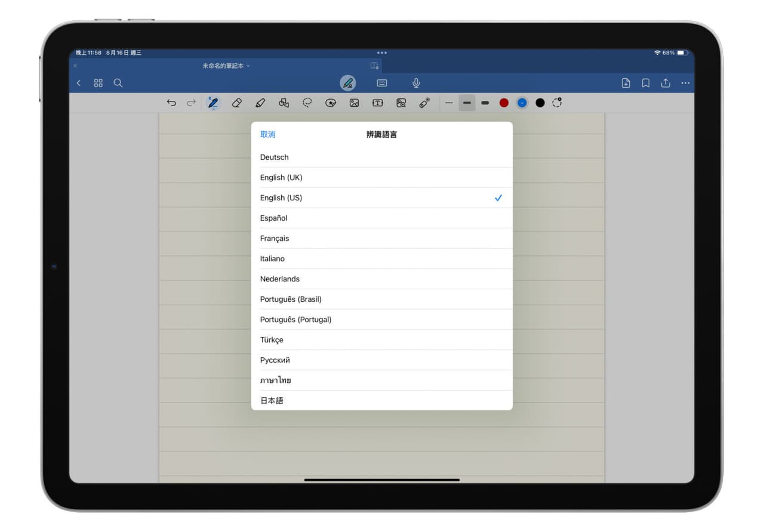Switch to the eraser tool
764x532 pixels.
pos(236,103)
